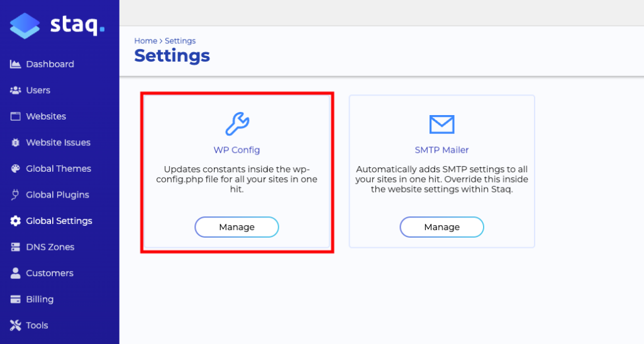Select the SMTP Mailer card title
Image resolution: width=644 pixels, height=344 pixels.
tap(441, 150)
